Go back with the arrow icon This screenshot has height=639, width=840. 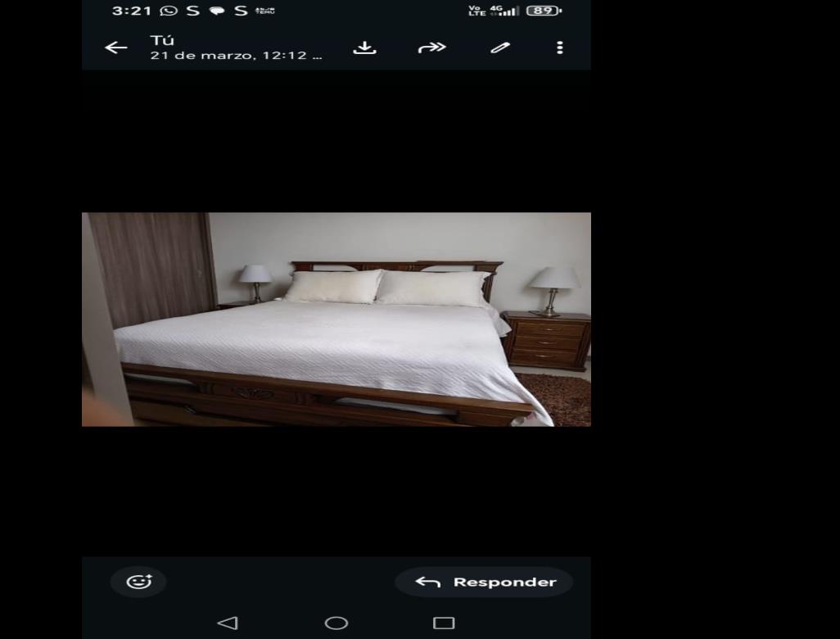[x=115, y=48]
